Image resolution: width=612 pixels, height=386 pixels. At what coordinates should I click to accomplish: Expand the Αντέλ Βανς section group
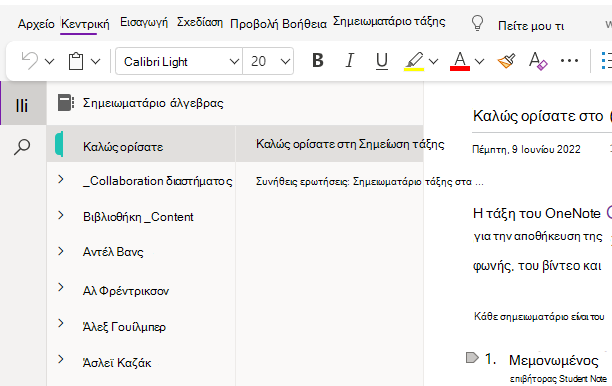click(60, 251)
